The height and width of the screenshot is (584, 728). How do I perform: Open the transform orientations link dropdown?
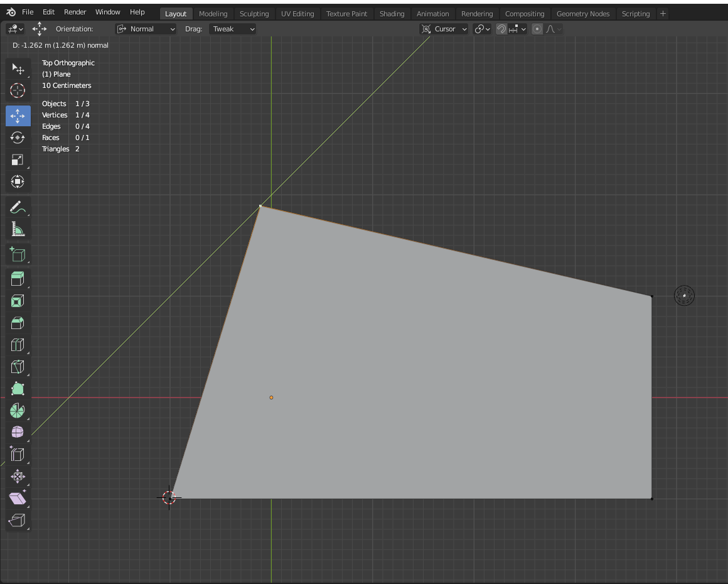click(482, 29)
